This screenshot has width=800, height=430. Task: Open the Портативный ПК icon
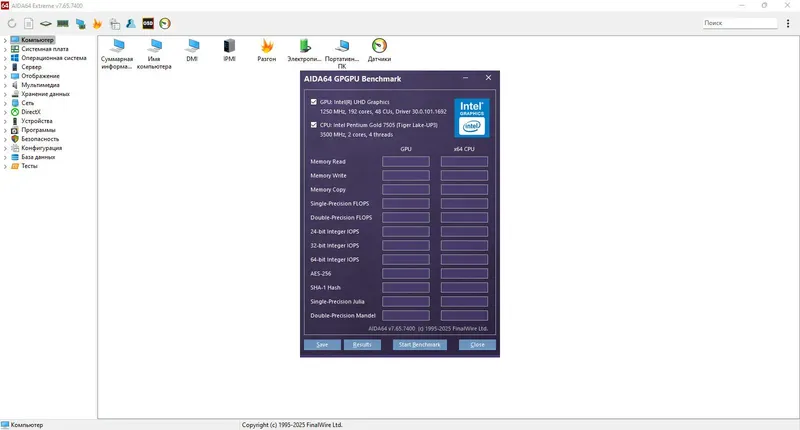click(x=342, y=54)
